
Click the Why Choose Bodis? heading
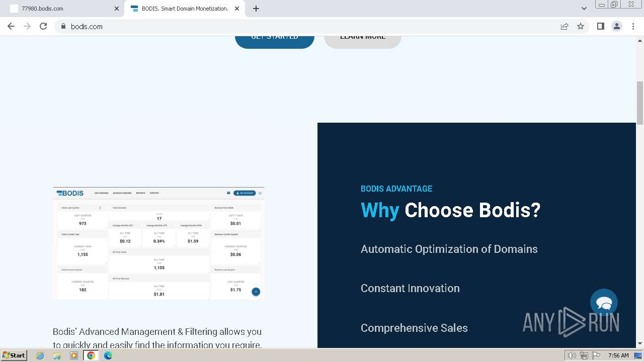click(450, 210)
